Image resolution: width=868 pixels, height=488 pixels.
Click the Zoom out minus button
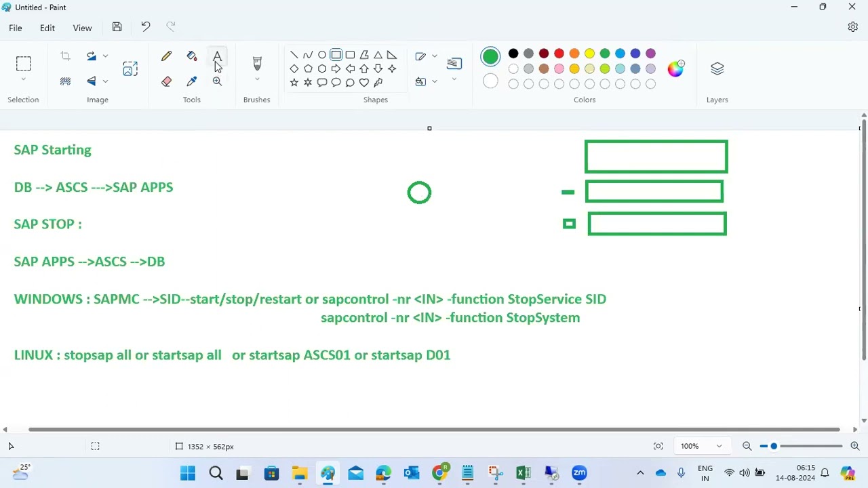pyautogui.click(x=747, y=446)
